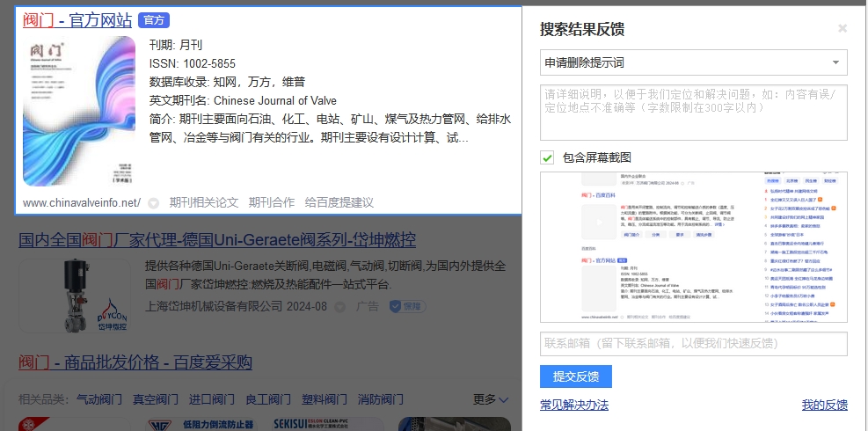Click 给百度提建议 link

click(339, 203)
